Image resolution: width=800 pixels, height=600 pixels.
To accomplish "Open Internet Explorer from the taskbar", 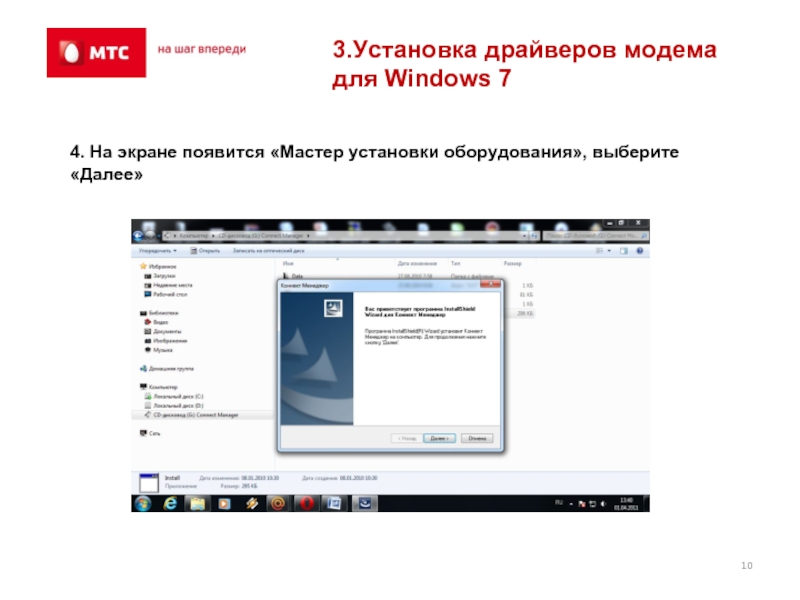I will pos(170,504).
